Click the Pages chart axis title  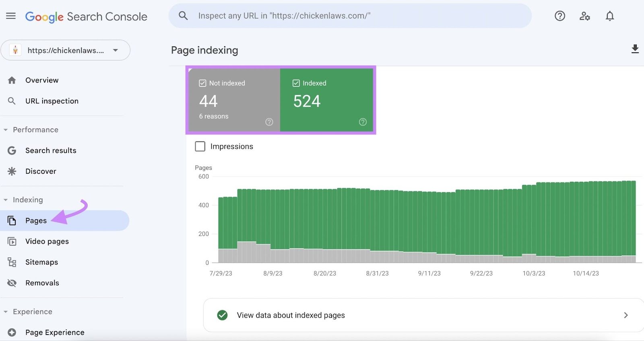tap(203, 168)
